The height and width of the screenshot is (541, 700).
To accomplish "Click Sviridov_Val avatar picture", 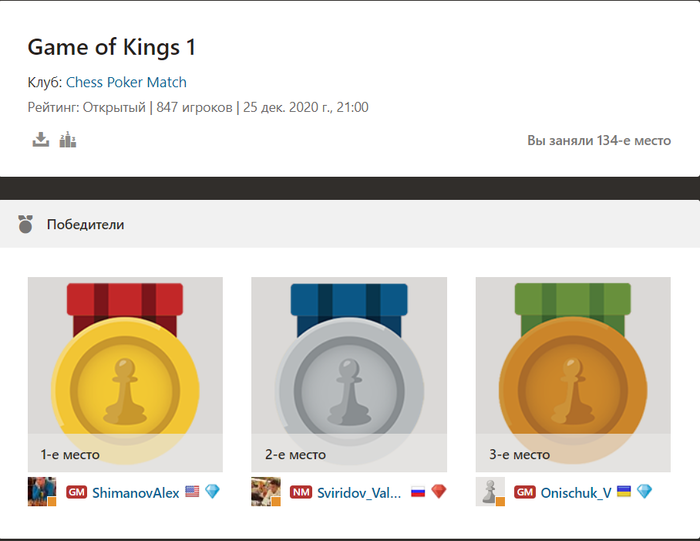I will tap(266, 491).
